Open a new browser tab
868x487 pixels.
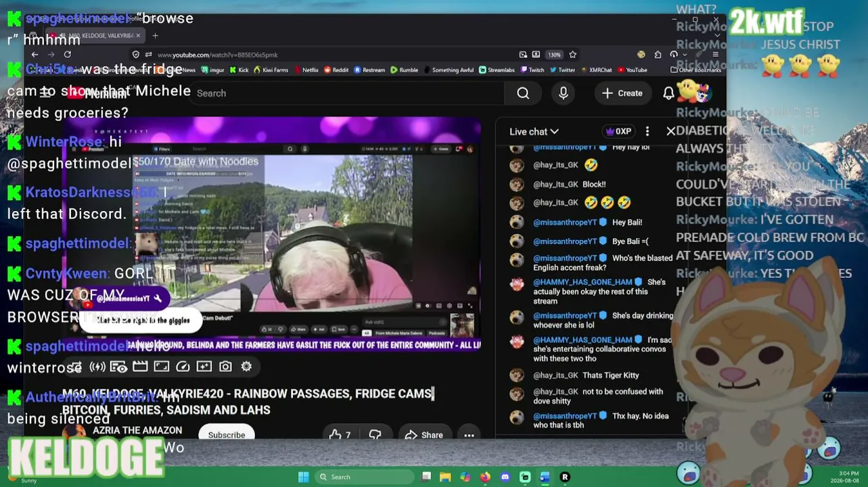pos(155,35)
